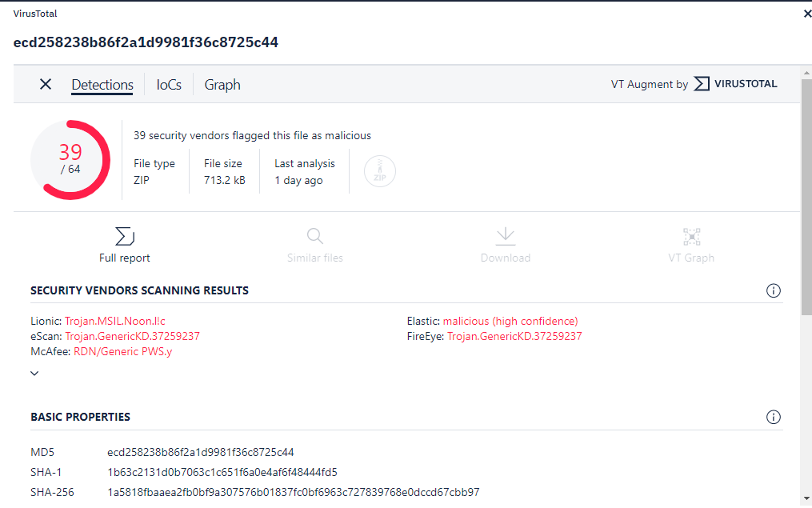
Task: Click the Similar files magnifier icon
Action: pos(315,236)
